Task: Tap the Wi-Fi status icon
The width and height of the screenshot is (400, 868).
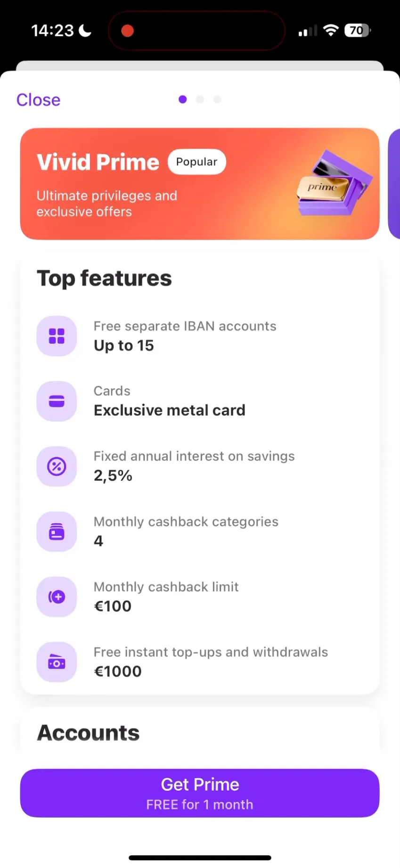Action: (331, 31)
